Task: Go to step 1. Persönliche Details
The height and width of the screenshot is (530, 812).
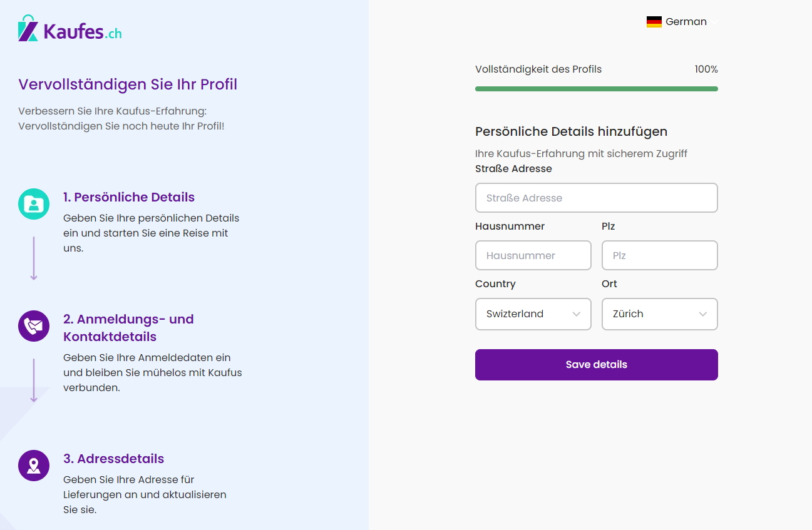Action: [129, 197]
